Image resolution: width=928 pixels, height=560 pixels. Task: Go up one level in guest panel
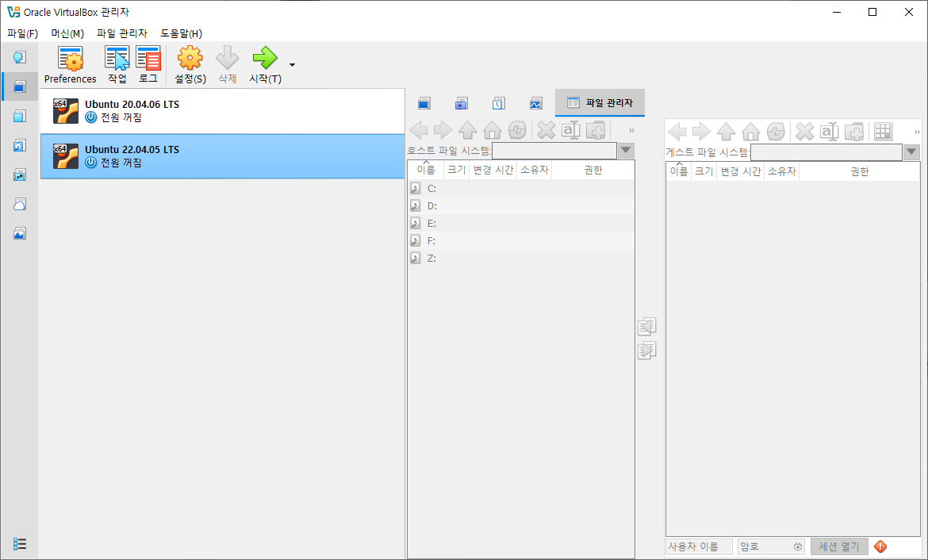(x=727, y=132)
